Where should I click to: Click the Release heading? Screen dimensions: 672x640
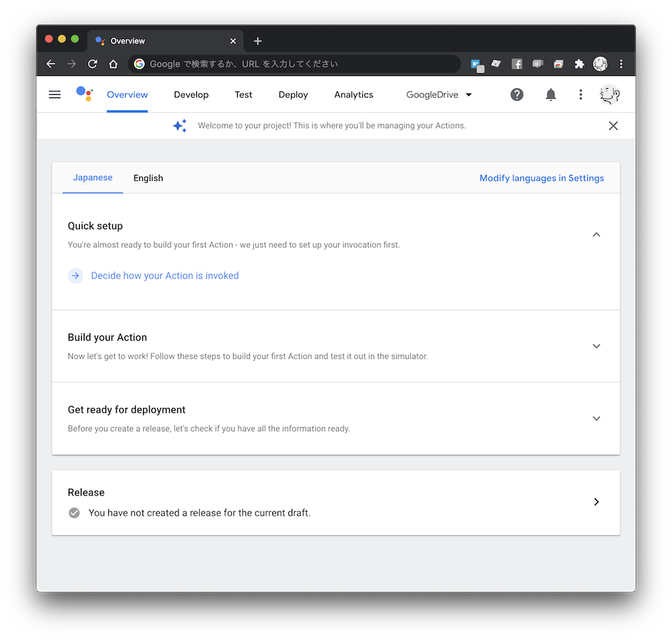point(86,493)
